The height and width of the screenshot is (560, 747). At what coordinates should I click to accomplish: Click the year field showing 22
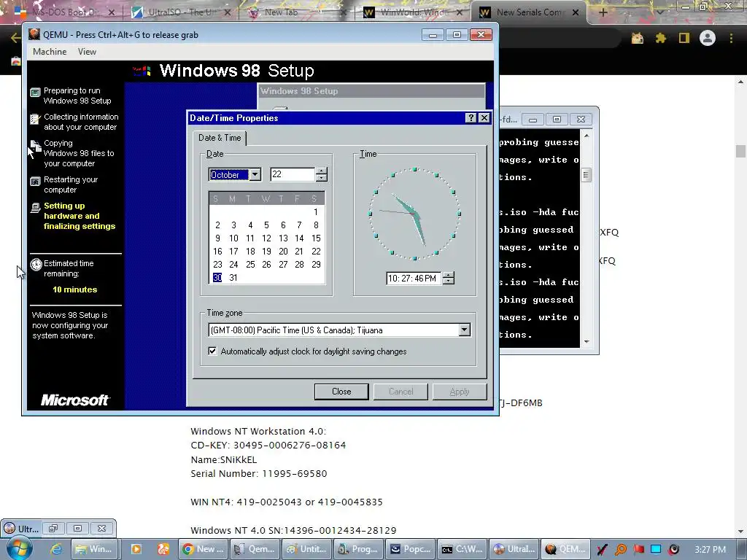(293, 175)
